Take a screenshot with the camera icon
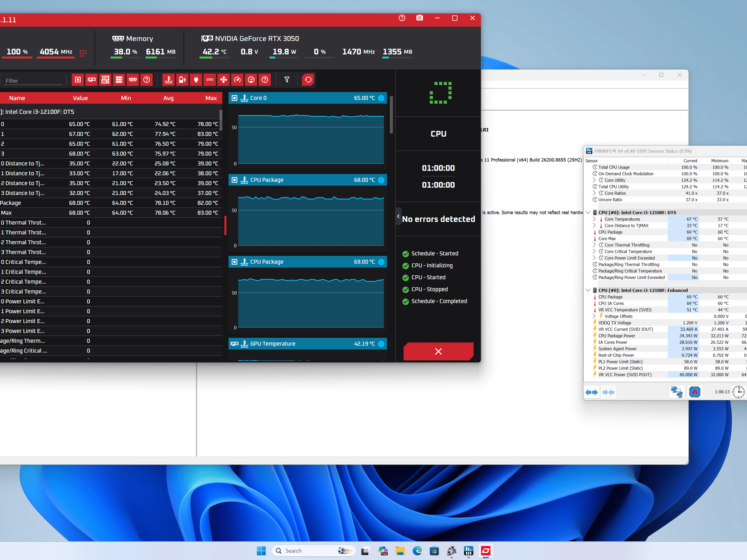747x560 pixels. pos(419,18)
